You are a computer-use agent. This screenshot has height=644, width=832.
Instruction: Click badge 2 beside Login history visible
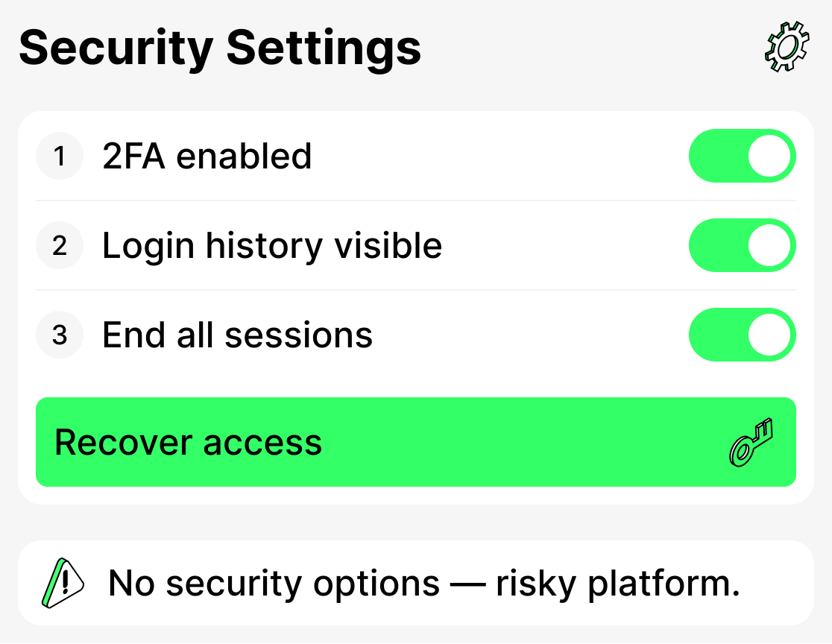tap(59, 245)
